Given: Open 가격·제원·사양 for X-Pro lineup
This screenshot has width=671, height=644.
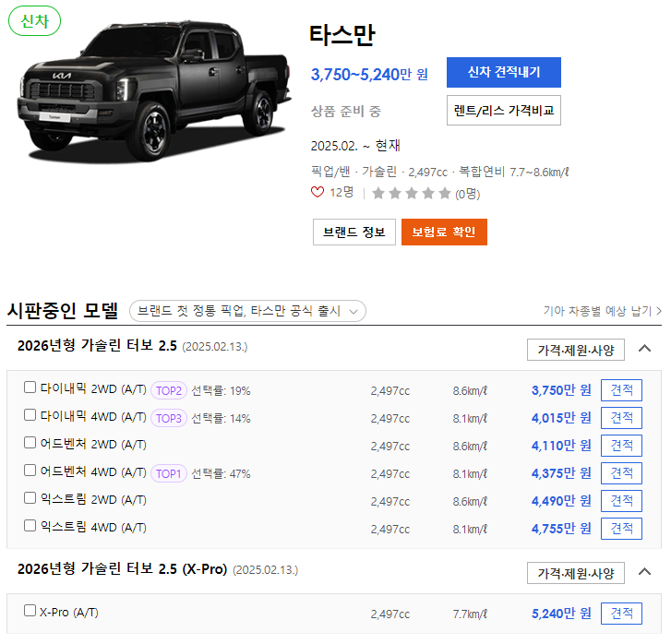Looking at the screenshot, I should coord(576,573).
